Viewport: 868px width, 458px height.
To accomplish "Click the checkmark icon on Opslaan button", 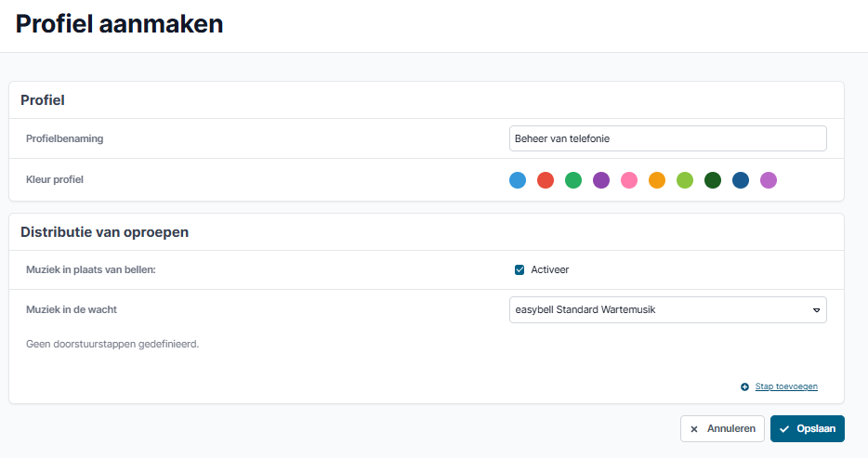I will click(783, 429).
